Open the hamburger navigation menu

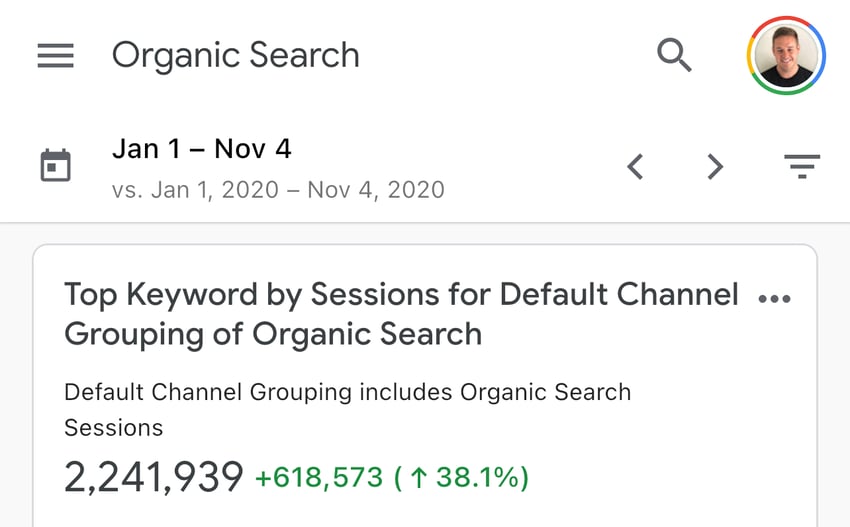[x=55, y=55]
